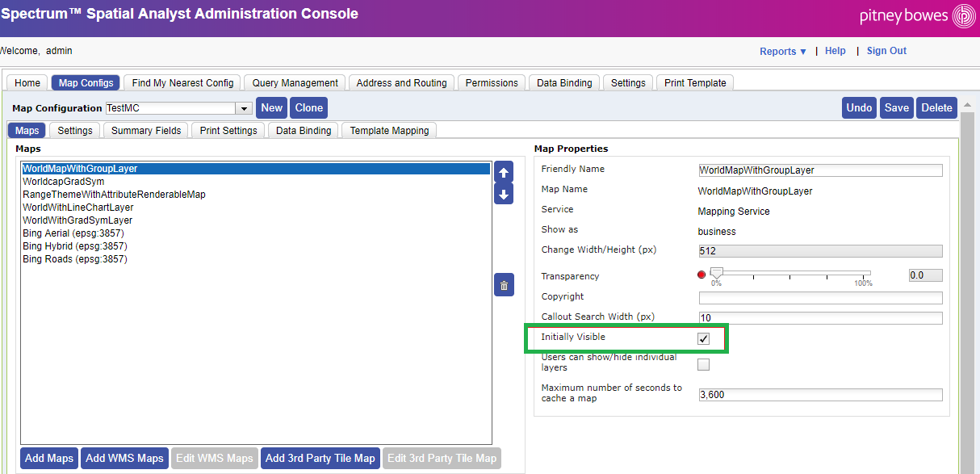
Task: Select WorldWithLineChartLayer map
Action: (x=256, y=208)
